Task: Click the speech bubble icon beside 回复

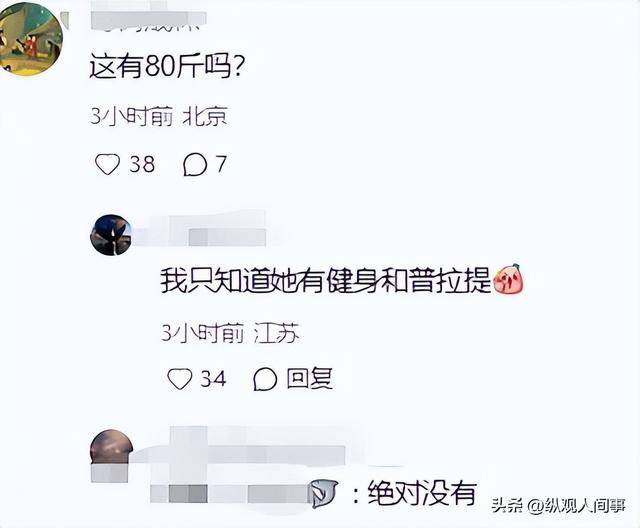Action: pyautogui.click(x=265, y=379)
